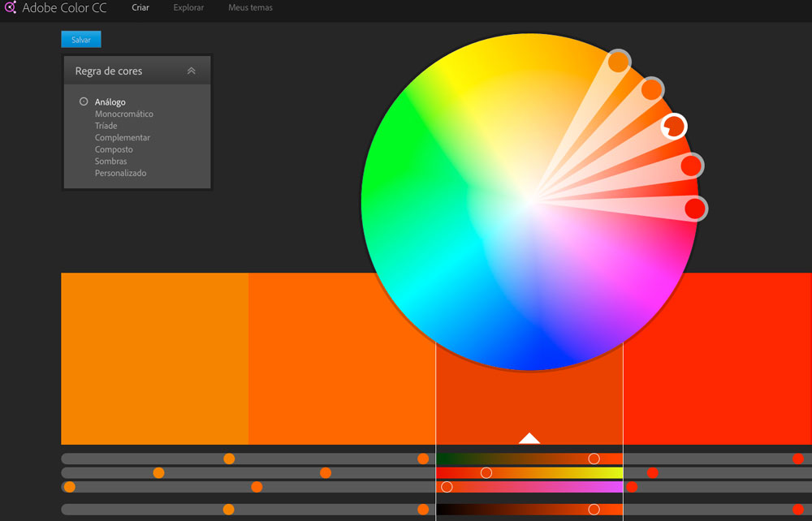Choose the Personalizado color rule
812x521 pixels.
coord(120,174)
